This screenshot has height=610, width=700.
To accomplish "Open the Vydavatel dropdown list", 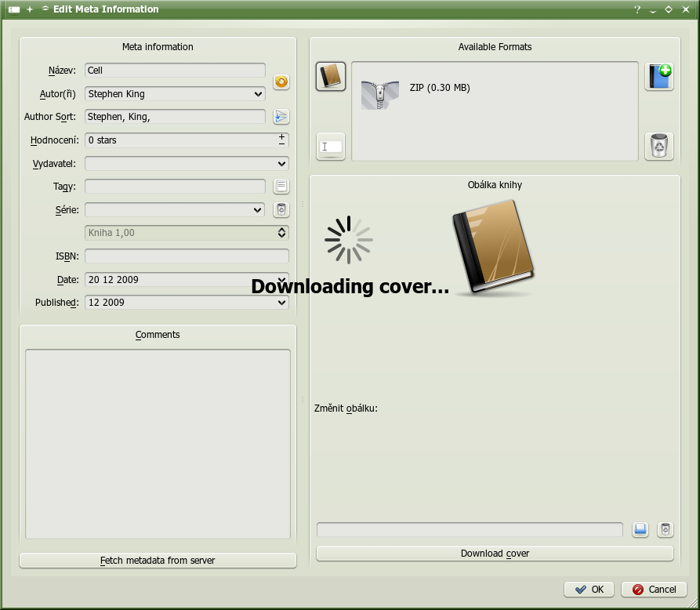I will 282,164.
